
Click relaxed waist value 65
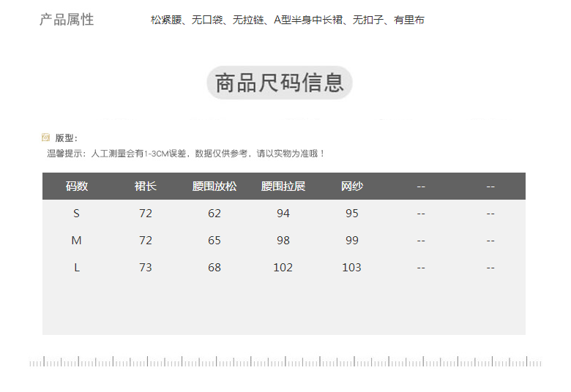[x=214, y=241]
